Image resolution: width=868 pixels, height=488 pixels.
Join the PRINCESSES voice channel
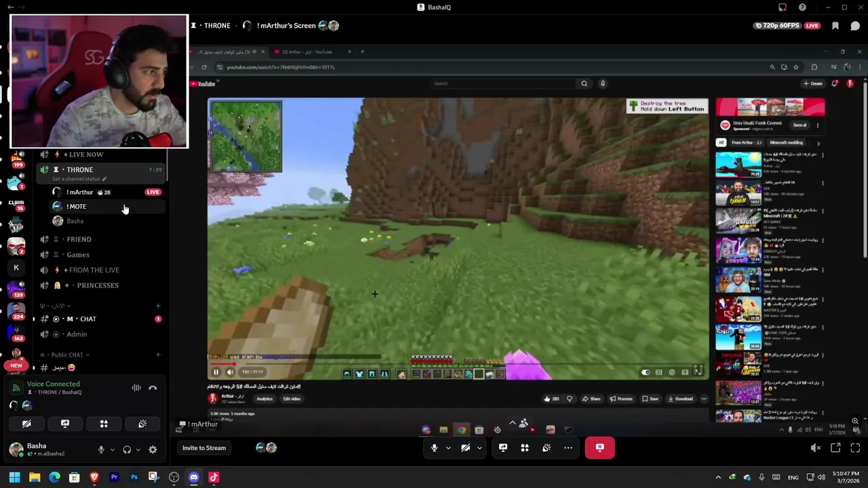click(100, 285)
